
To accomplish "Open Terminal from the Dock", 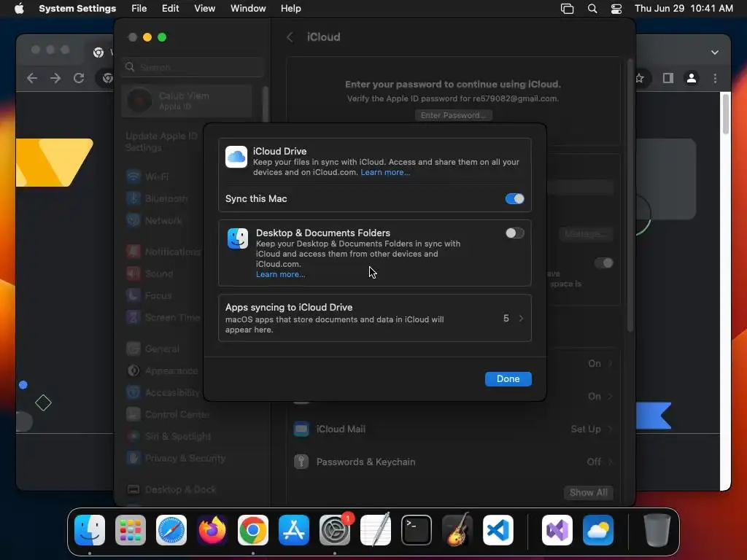I will (x=417, y=530).
